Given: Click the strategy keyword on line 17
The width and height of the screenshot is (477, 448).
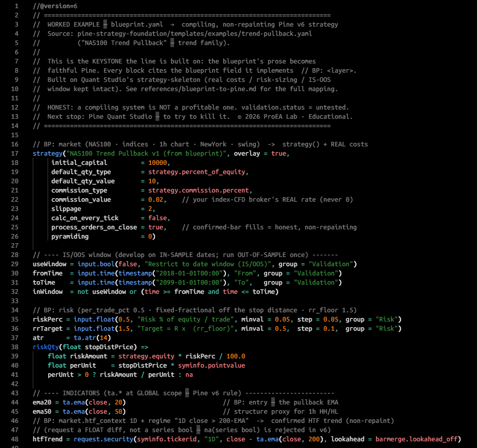Looking at the screenshot, I should 48,154.
